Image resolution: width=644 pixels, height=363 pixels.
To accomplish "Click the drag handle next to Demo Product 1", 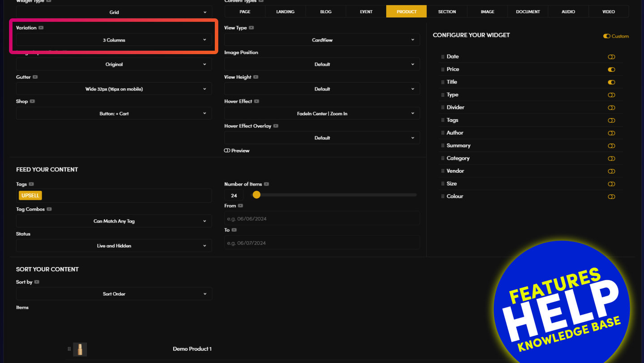I will point(69,349).
